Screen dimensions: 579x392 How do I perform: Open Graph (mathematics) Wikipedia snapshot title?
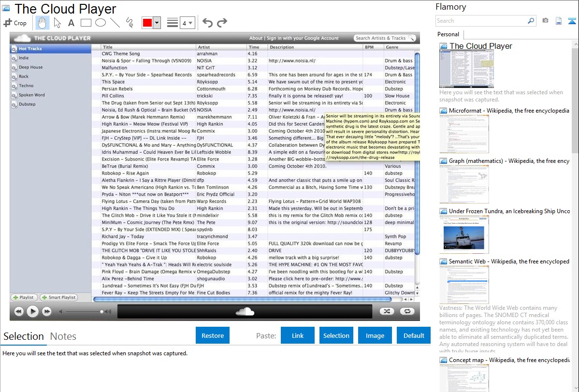(509, 161)
